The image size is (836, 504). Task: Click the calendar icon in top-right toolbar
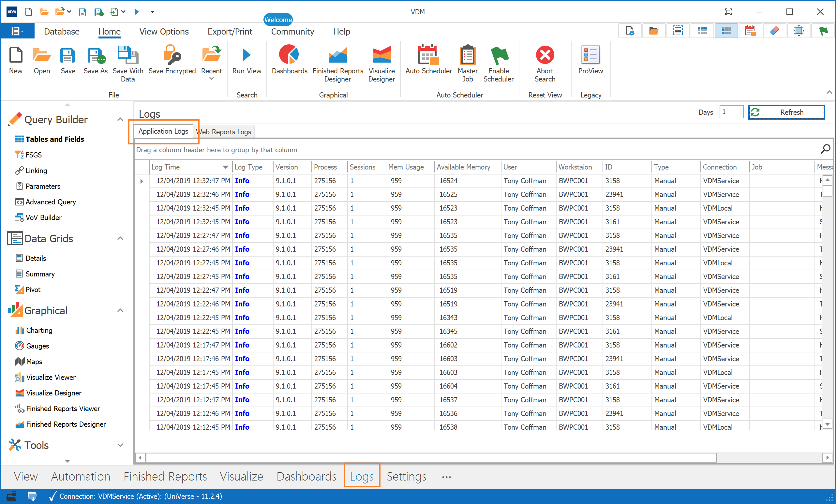click(x=750, y=31)
